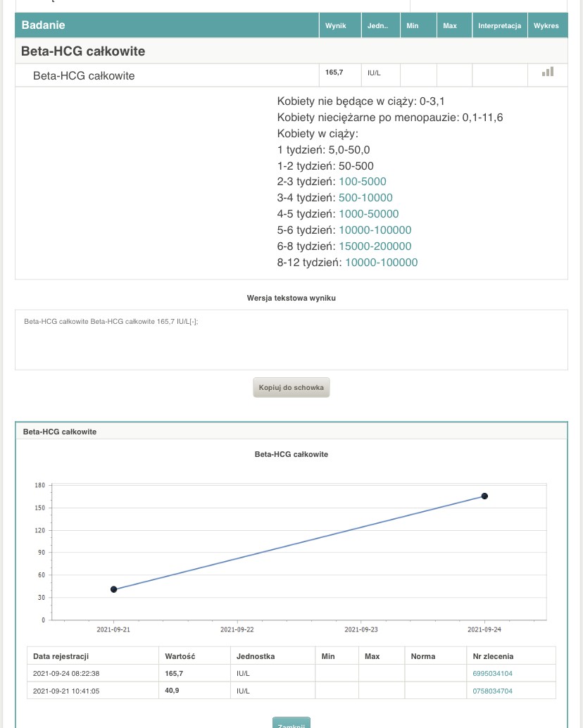Open the 15000-200000 range link
The height and width of the screenshot is (728, 583).
[x=375, y=246]
